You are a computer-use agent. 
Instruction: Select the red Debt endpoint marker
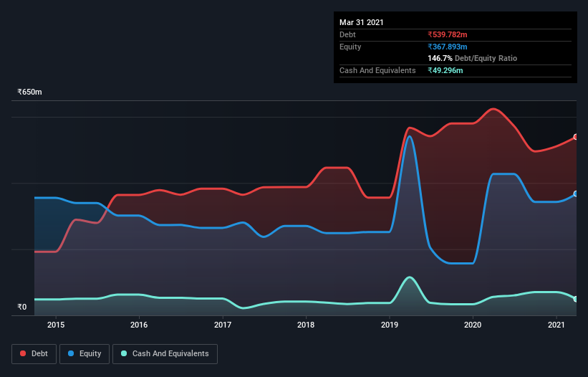(x=576, y=137)
